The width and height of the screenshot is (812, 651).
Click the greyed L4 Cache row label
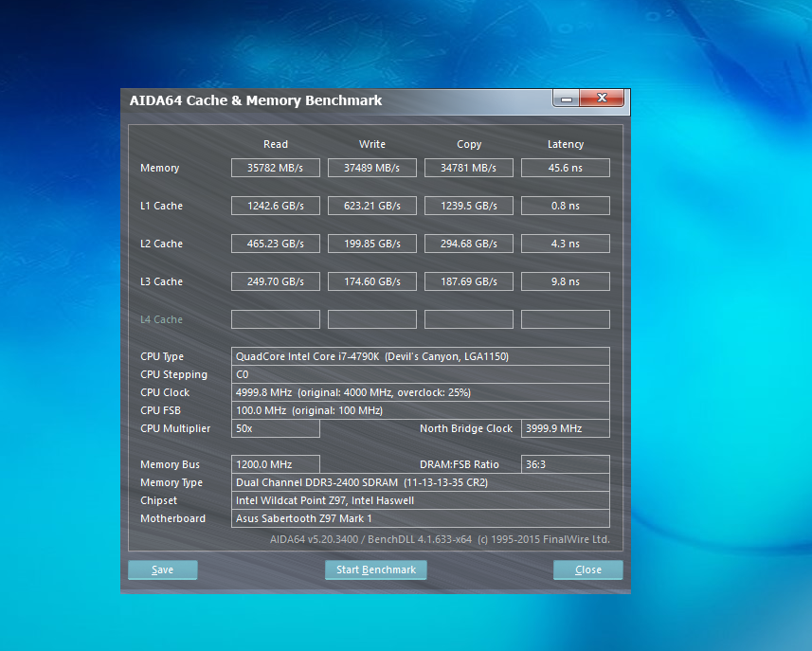click(x=161, y=319)
